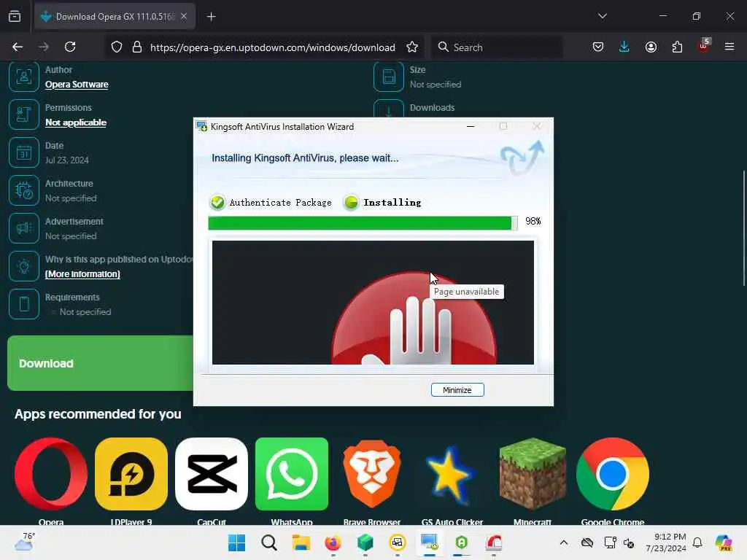Viewport: 747px width, 560px height.
Task: Open the Firefox hamburger menu
Action: pos(729,47)
